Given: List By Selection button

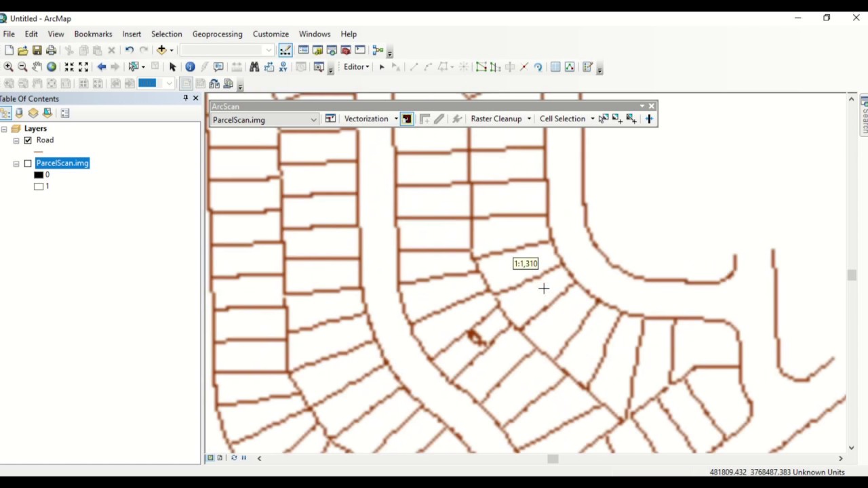Looking at the screenshot, I should [x=47, y=113].
